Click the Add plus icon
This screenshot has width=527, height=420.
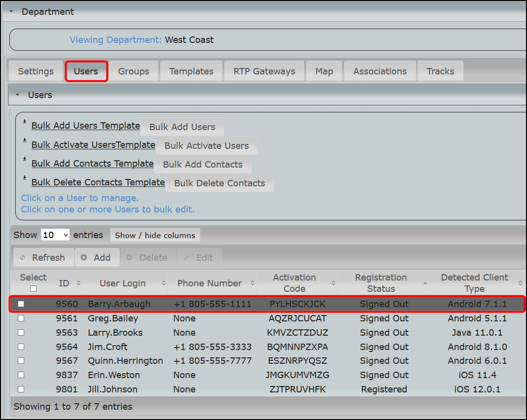tap(84, 257)
